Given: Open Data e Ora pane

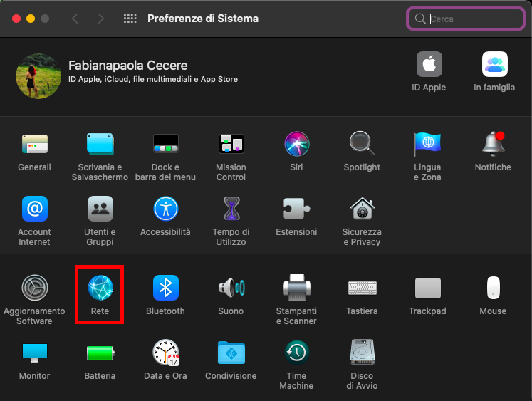Looking at the screenshot, I should (x=165, y=352).
